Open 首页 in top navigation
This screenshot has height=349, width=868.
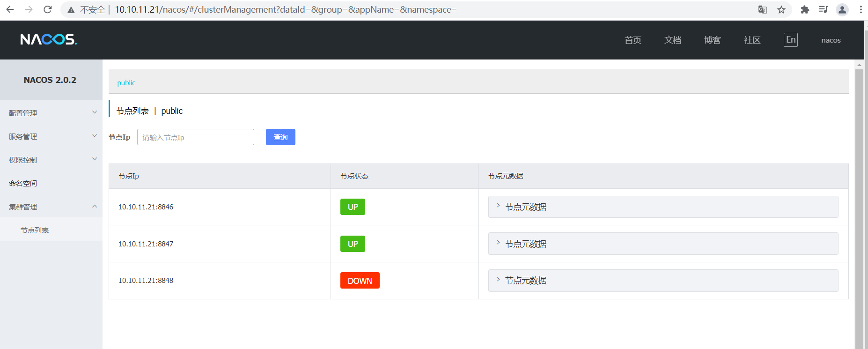(x=633, y=40)
